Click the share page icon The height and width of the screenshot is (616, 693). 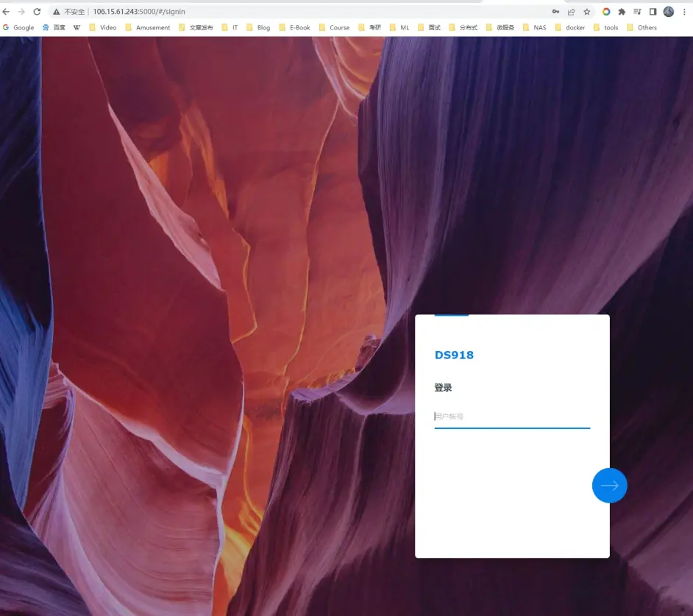tap(571, 12)
